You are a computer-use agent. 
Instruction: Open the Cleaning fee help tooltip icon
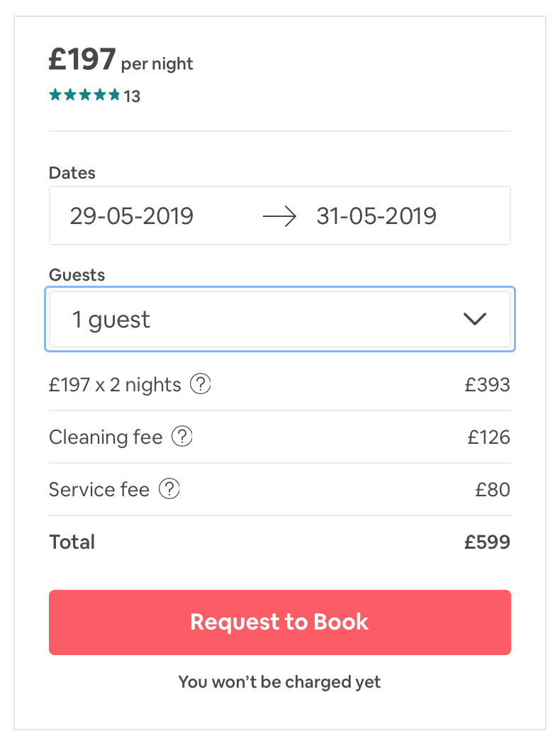point(183,437)
